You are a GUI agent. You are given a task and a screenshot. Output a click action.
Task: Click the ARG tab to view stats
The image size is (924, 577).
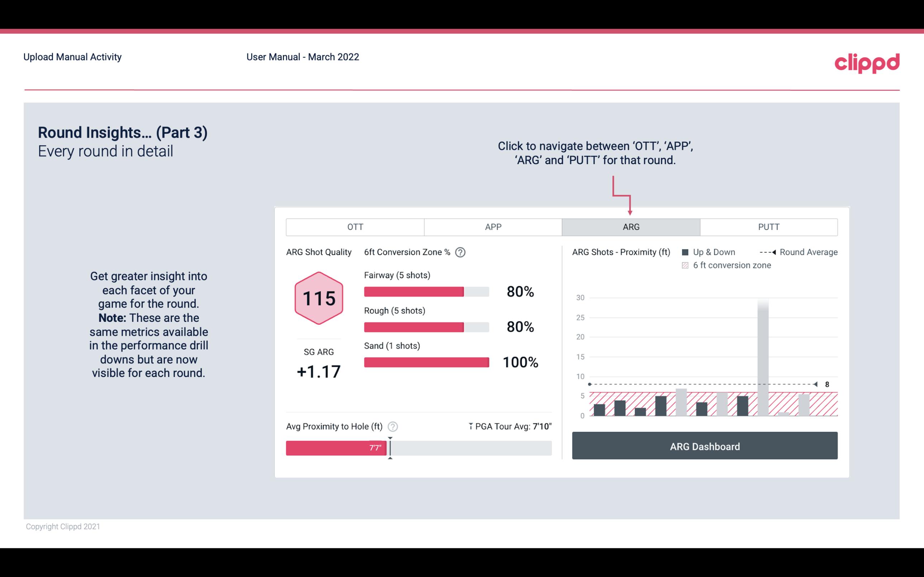point(630,227)
